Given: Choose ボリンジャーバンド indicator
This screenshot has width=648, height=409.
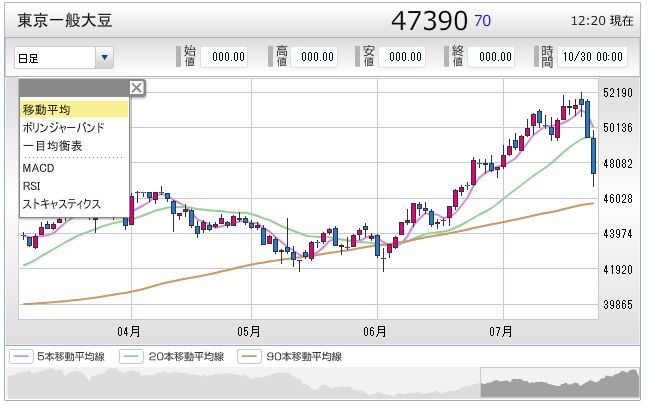Looking at the screenshot, I should (x=63, y=128).
